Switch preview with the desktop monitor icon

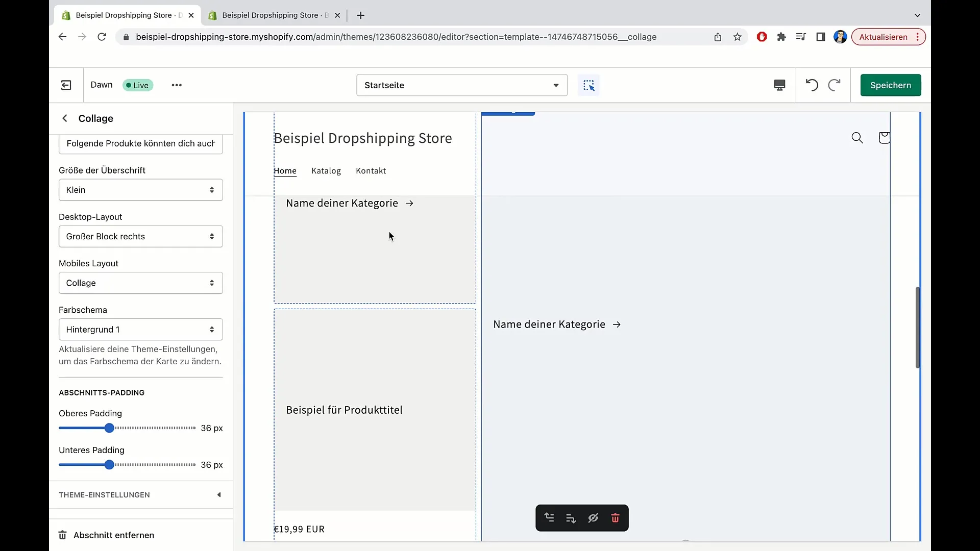coord(779,85)
